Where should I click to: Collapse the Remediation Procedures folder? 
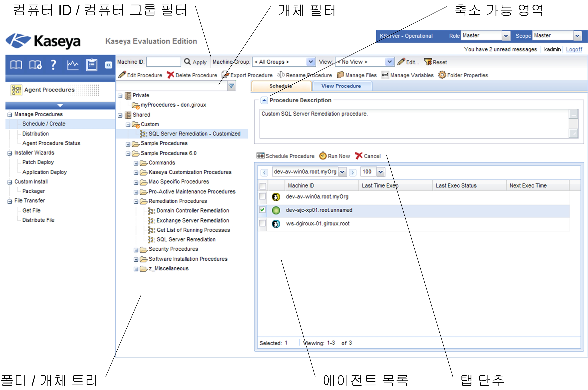pyautogui.click(x=136, y=202)
